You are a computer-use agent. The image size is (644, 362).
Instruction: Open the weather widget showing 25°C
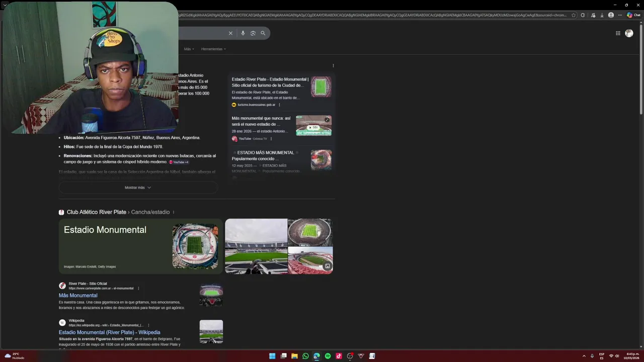pos(14,356)
